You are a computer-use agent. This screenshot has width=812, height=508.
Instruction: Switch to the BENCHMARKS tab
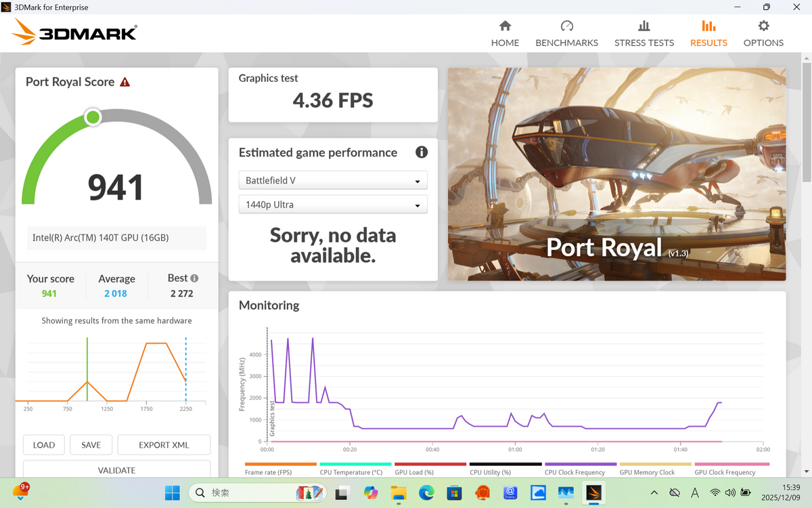pos(566,33)
